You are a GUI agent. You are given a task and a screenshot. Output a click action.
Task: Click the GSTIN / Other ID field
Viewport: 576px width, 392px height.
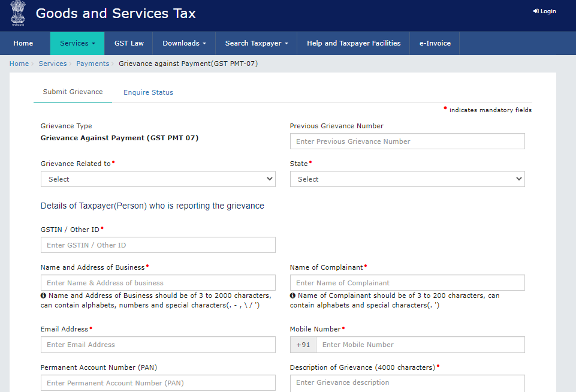158,245
